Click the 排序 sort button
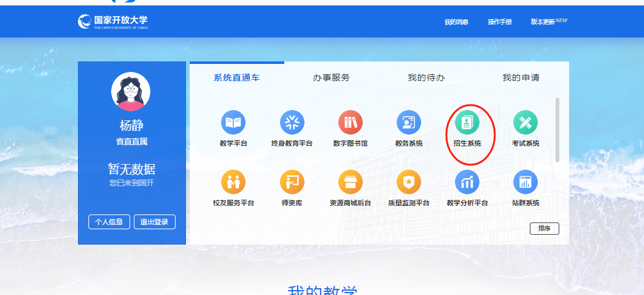The height and width of the screenshot is (295, 644). pos(544,228)
